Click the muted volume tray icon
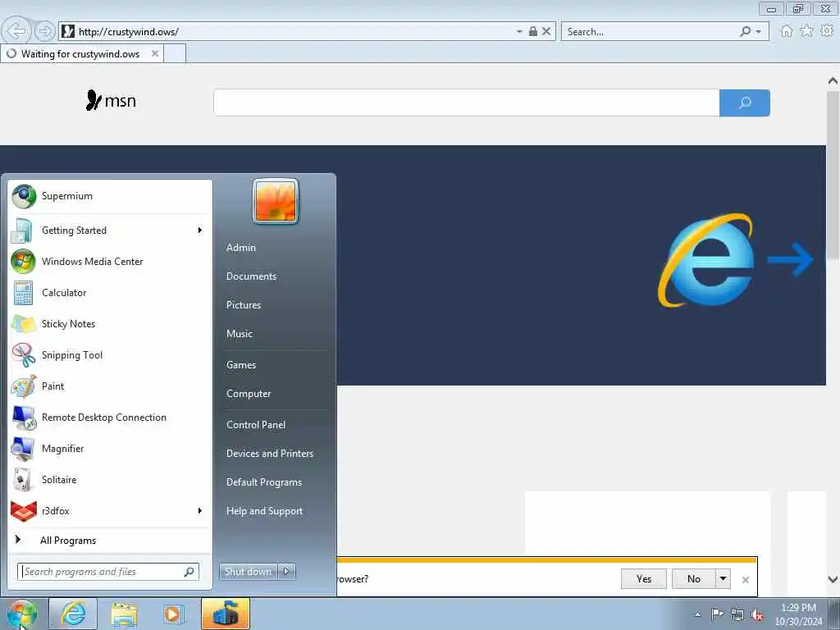Viewport: 840px width, 630px height. pyautogui.click(x=757, y=614)
